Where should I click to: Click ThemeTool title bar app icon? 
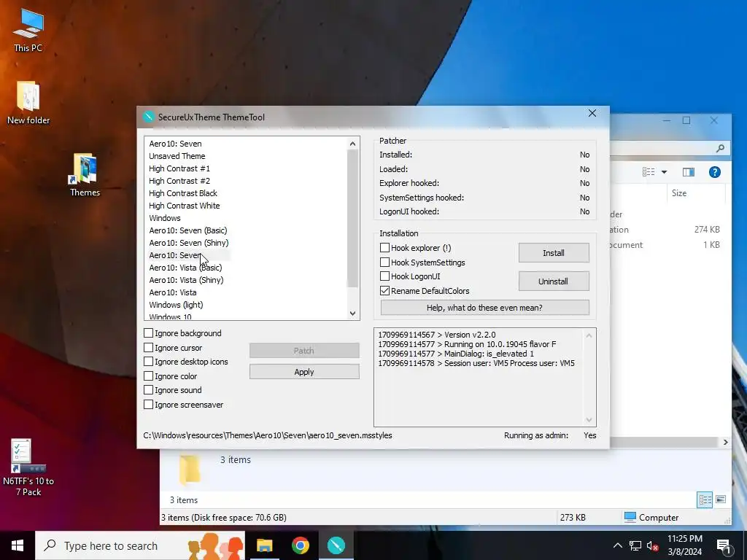coord(149,117)
